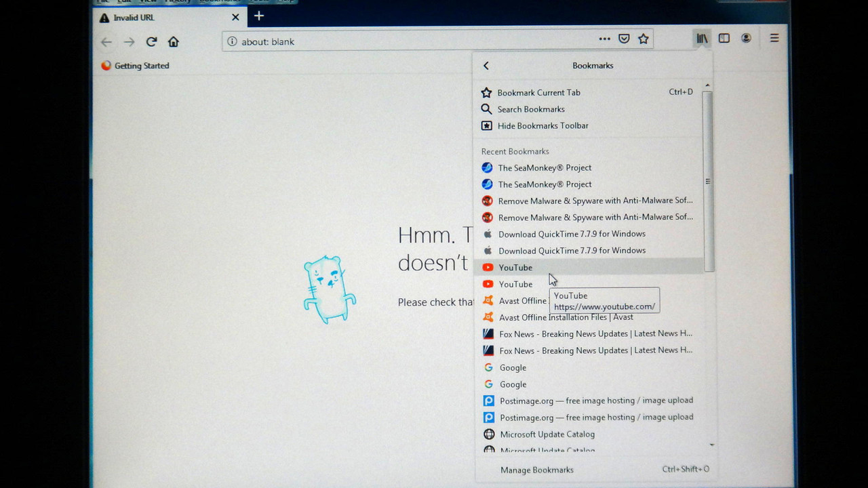
Task: Open first Google bookmark
Action: click(591, 367)
